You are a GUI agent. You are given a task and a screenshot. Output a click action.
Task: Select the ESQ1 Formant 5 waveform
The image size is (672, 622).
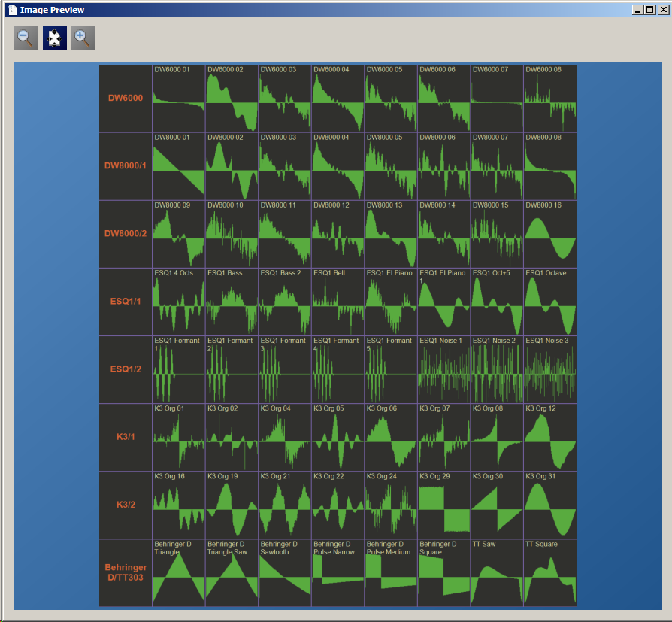(391, 369)
